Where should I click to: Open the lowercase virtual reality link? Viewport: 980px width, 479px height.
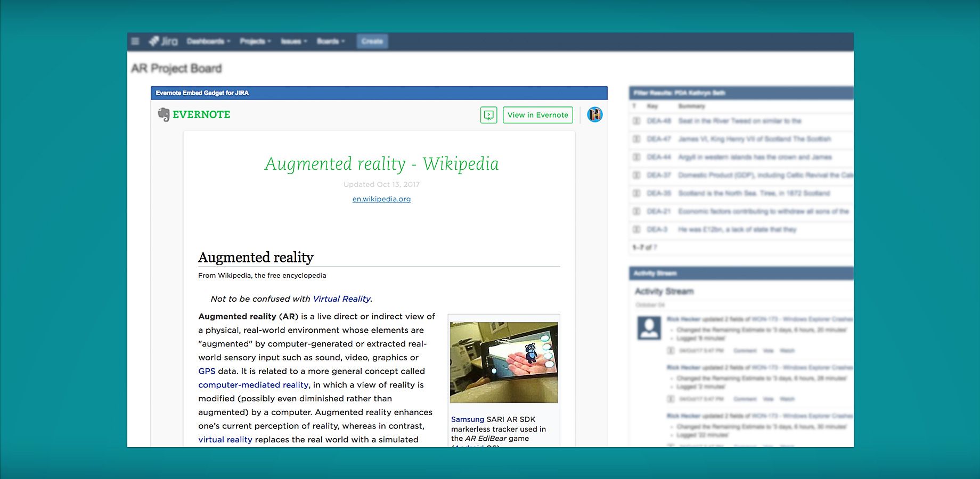[225, 440]
